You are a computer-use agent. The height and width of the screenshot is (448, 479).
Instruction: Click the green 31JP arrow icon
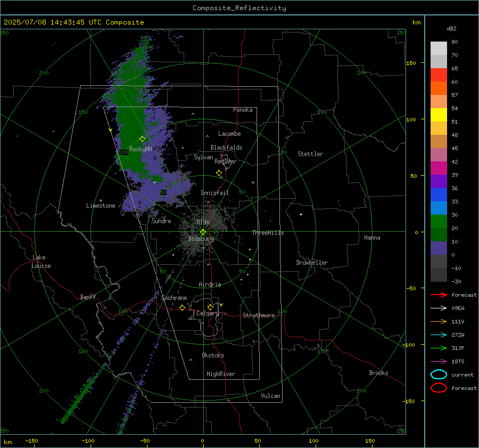pos(439,348)
